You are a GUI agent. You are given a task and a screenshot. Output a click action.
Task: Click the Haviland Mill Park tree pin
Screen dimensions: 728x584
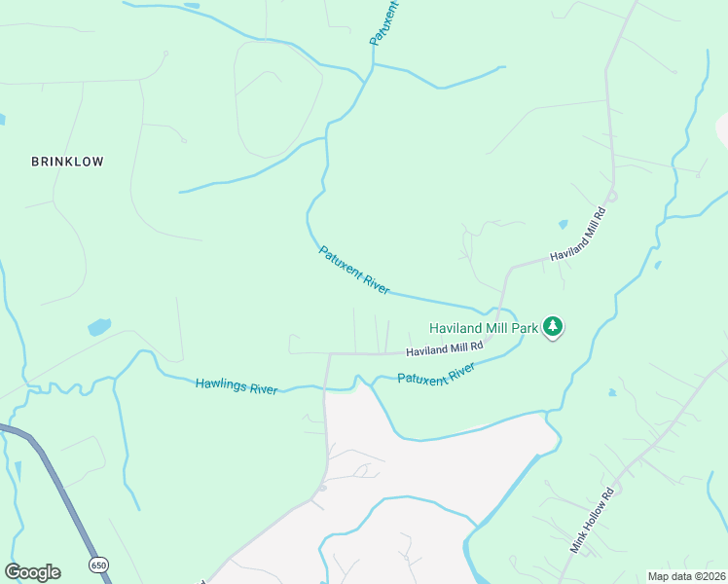click(x=552, y=326)
